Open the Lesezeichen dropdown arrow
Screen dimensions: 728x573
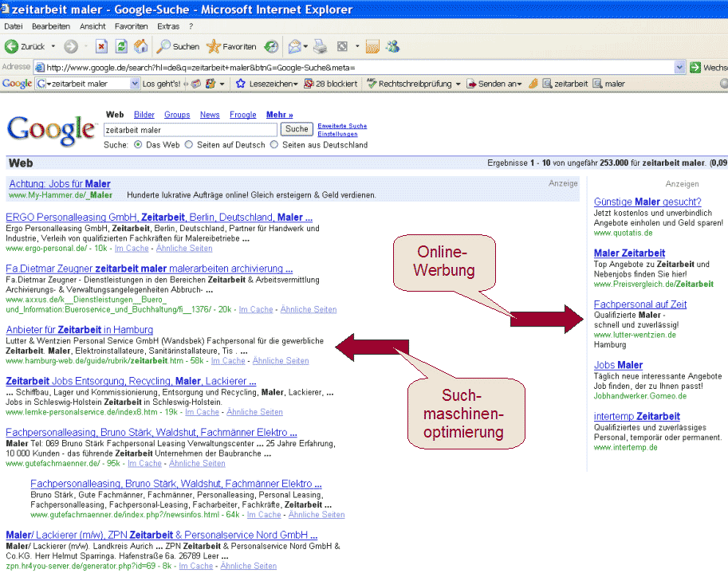coord(295,84)
